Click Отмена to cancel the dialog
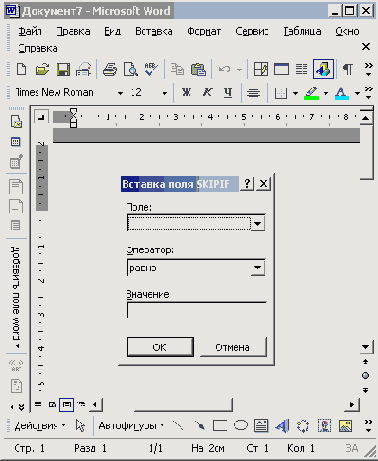The width and height of the screenshot is (378, 461). (233, 347)
